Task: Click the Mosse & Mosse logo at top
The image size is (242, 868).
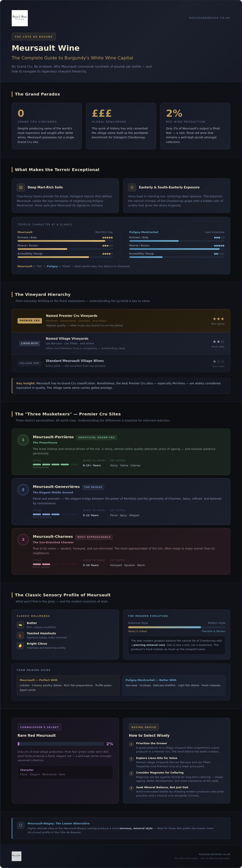Action: [x=20, y=18]
